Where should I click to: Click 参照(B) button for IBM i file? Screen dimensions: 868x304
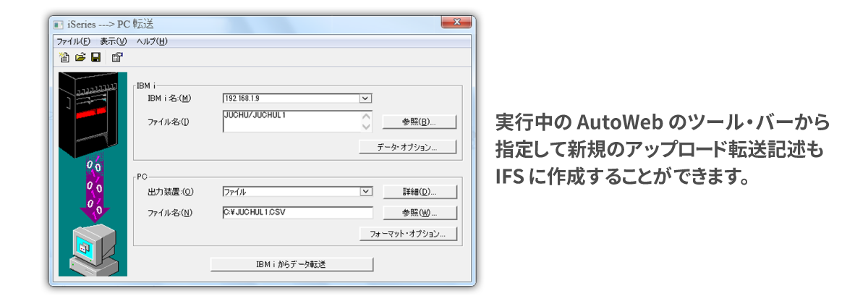419,122
